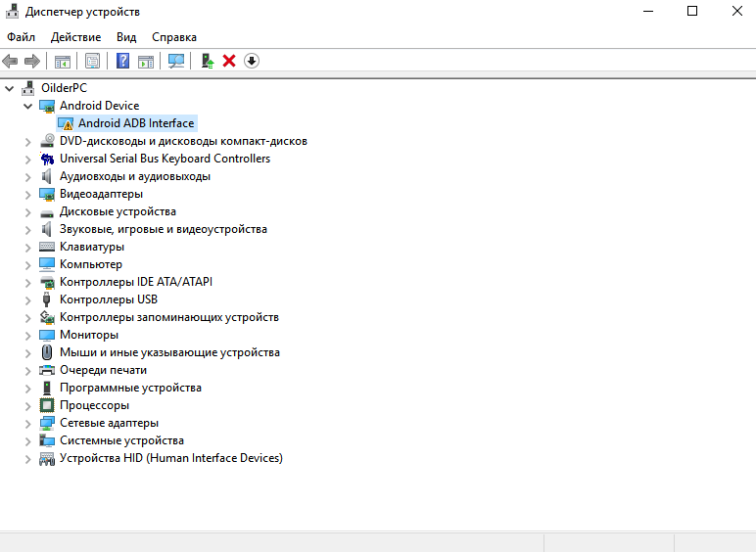Viewport: 756px width, 552px height.
Task: Open the Вид menu
Action: [x=126, y=37]
